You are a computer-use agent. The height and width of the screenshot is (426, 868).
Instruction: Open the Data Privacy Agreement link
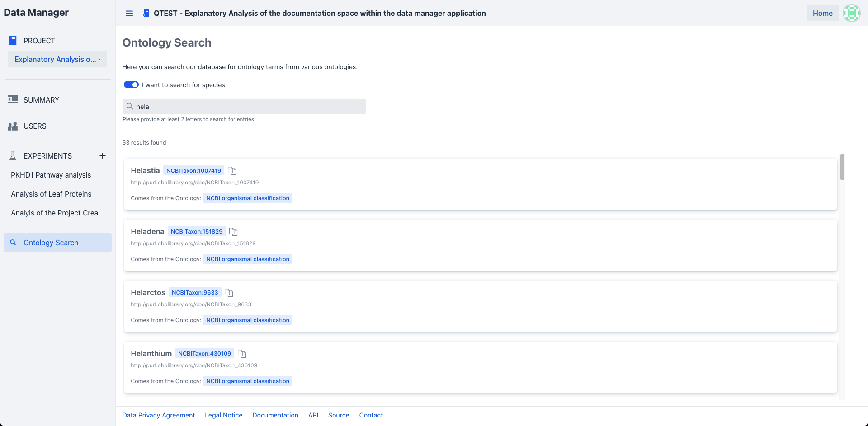click(158, 415)
